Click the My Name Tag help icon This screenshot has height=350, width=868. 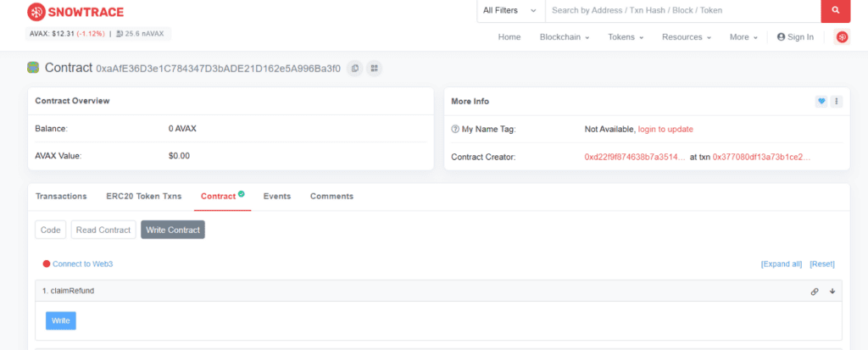[x=455, y=129]
